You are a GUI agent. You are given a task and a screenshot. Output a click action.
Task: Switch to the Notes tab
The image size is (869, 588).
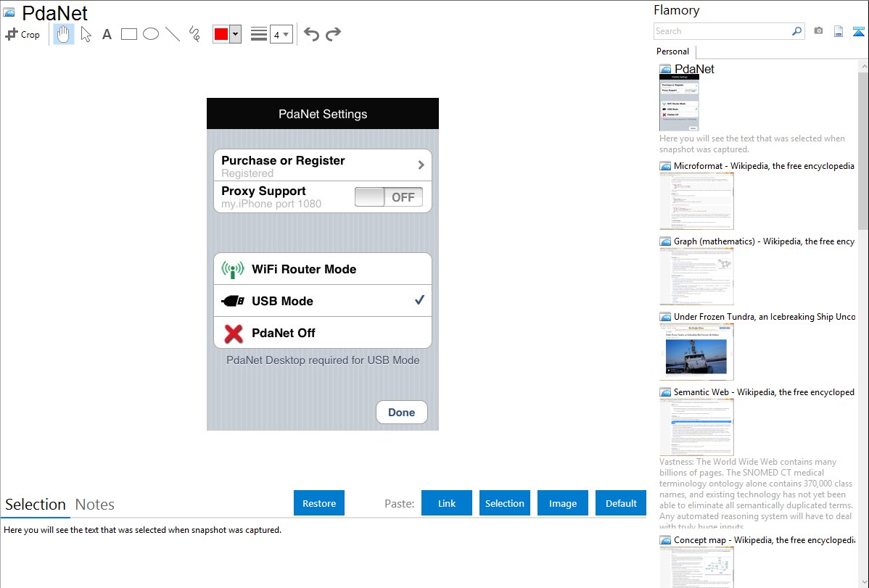click(95, 505)
